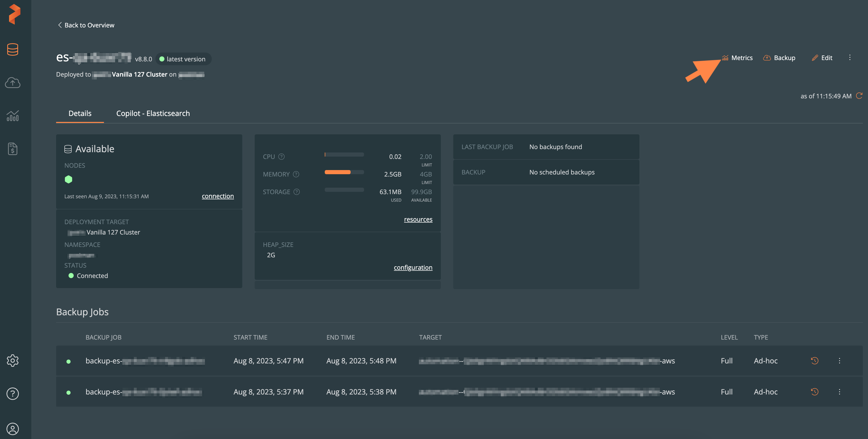Click the TARGET column header
This screenshot has width=868, height=439.
point(430,337)
